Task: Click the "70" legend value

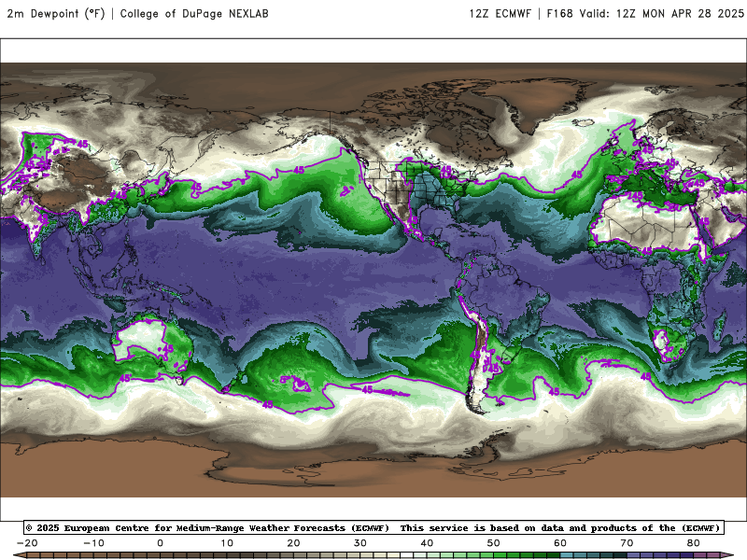Action: click(627, 543)
